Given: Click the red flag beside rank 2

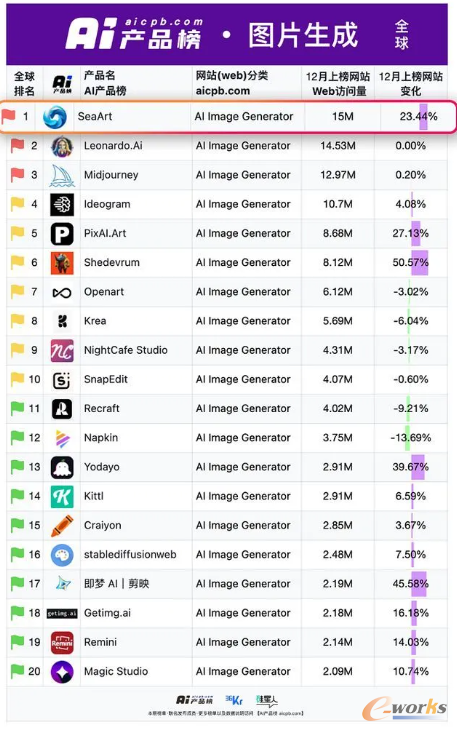Looking at the screenshot, I should pyautogui.click(x=18, y=146).
